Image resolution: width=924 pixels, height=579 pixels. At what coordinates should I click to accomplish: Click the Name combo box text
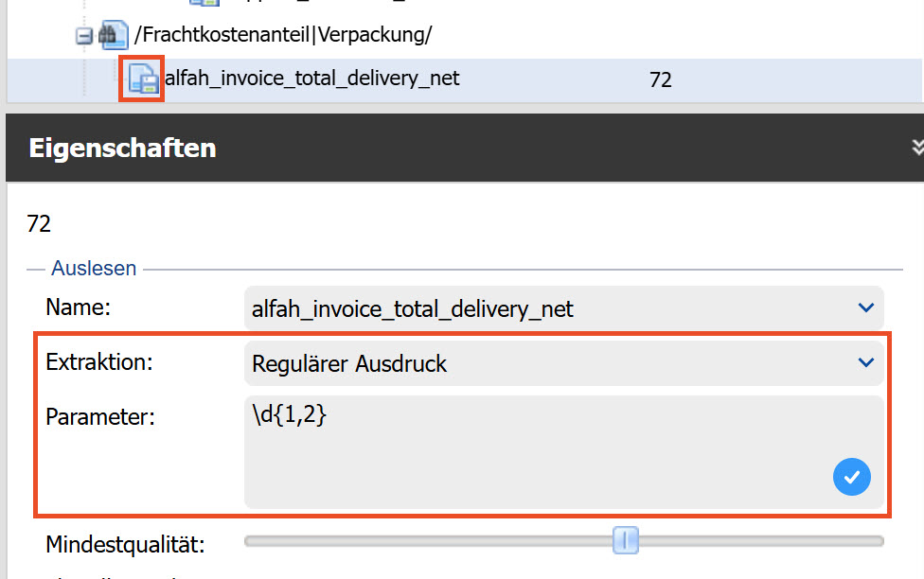(413, 309)
